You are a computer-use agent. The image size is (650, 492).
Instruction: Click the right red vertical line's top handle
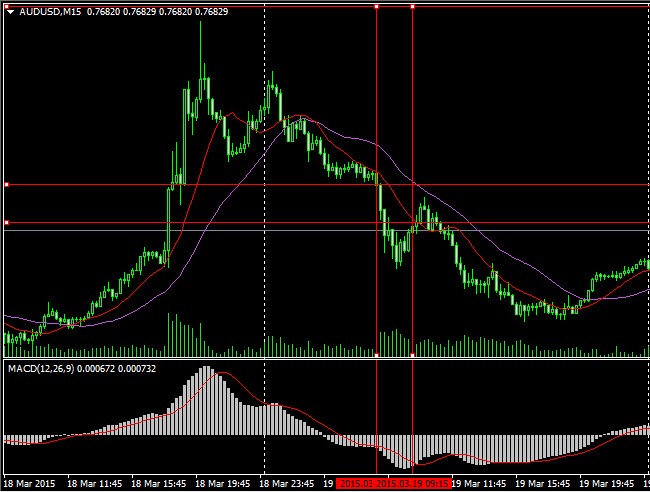pos(413,6)
